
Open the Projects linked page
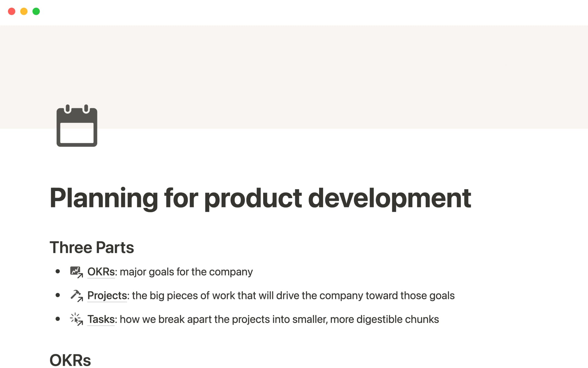point(107,295)
